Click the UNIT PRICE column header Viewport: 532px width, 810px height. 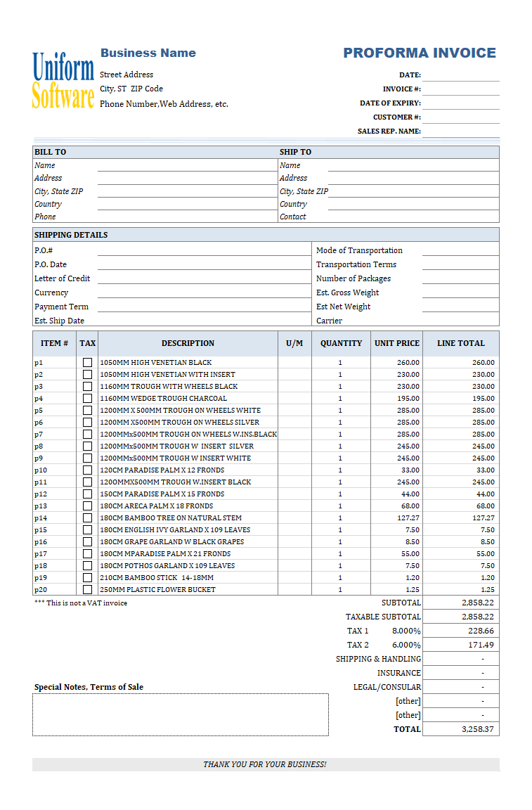396,344
